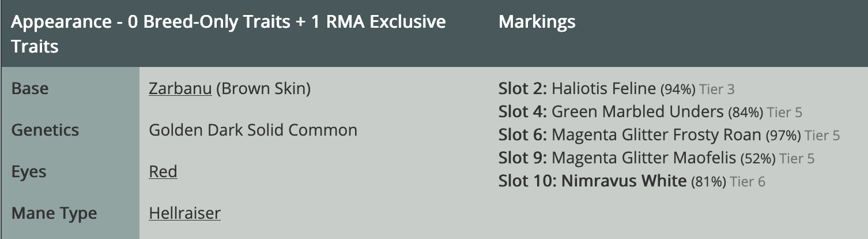Click the Golden Dark Solid Common text

click(253, 130)
